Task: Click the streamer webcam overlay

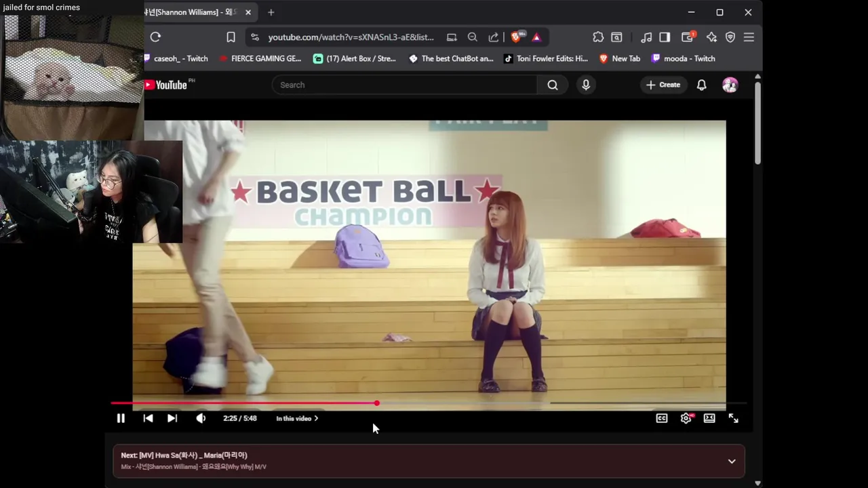Action: tap(91, 192)
